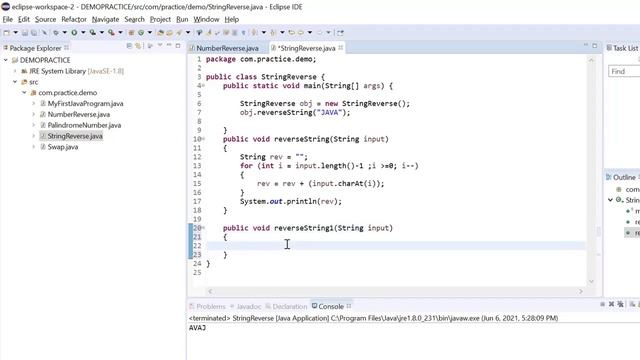Expand MyFirstJavaProgram.java tree node

tap(33, 104)
